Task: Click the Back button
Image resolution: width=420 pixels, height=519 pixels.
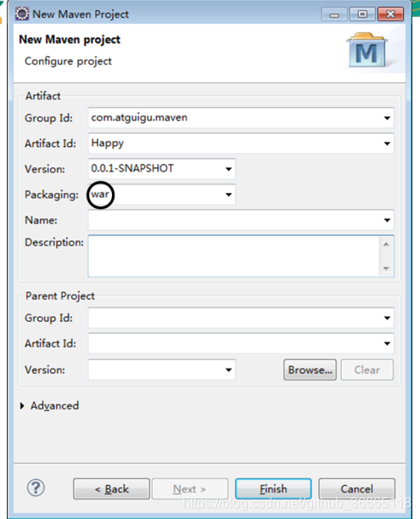Action: coord(111,488)
